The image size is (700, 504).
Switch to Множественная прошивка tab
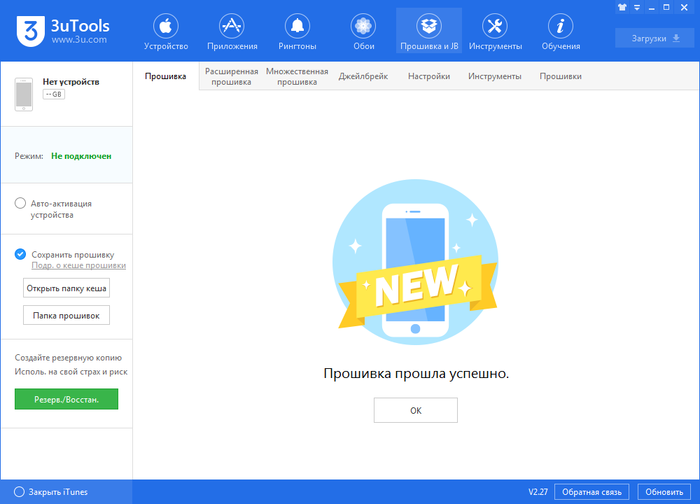(297, 76)
